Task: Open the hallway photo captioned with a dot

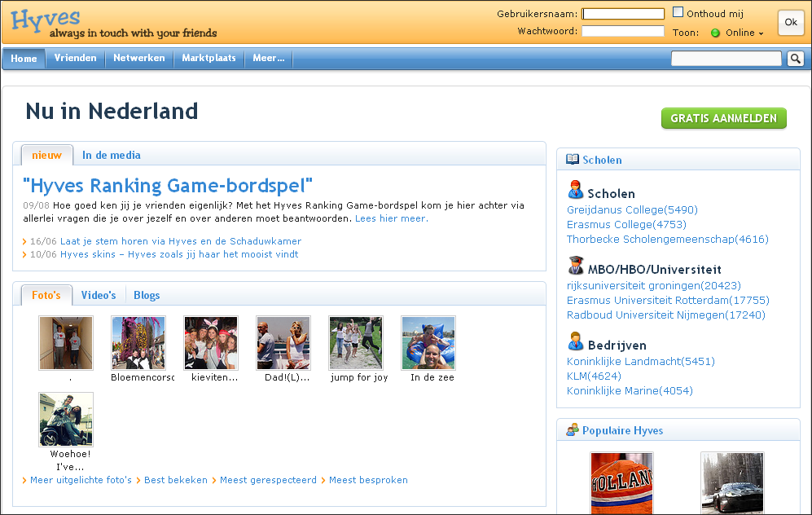Action: [66, 343]
